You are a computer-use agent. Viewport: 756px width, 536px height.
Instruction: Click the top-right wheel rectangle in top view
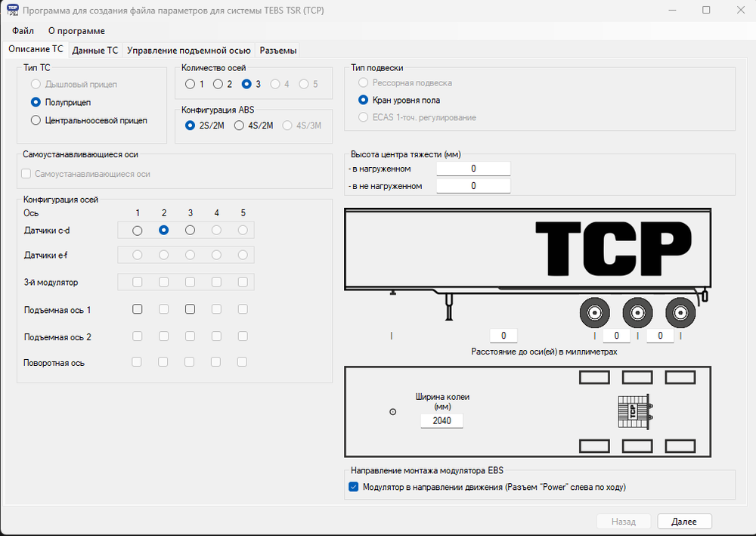point(680,377)
